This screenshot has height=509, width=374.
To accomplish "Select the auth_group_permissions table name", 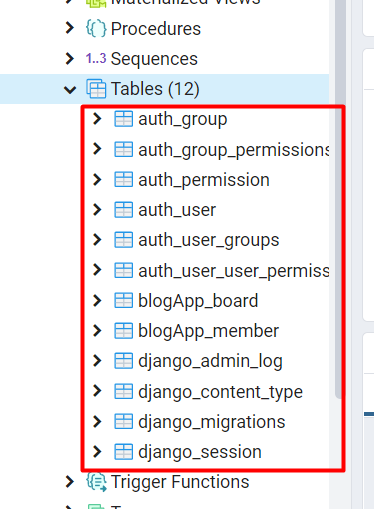I will click(x=234, y=150).
